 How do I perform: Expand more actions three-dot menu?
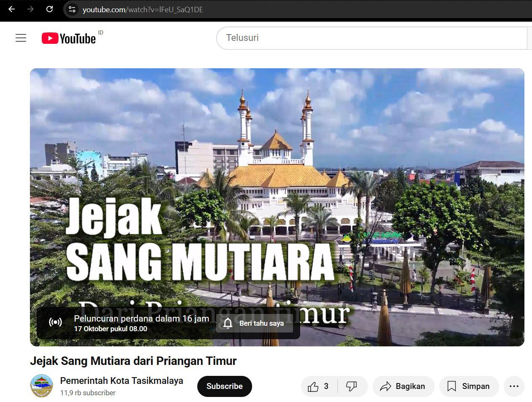coord(514,386)
